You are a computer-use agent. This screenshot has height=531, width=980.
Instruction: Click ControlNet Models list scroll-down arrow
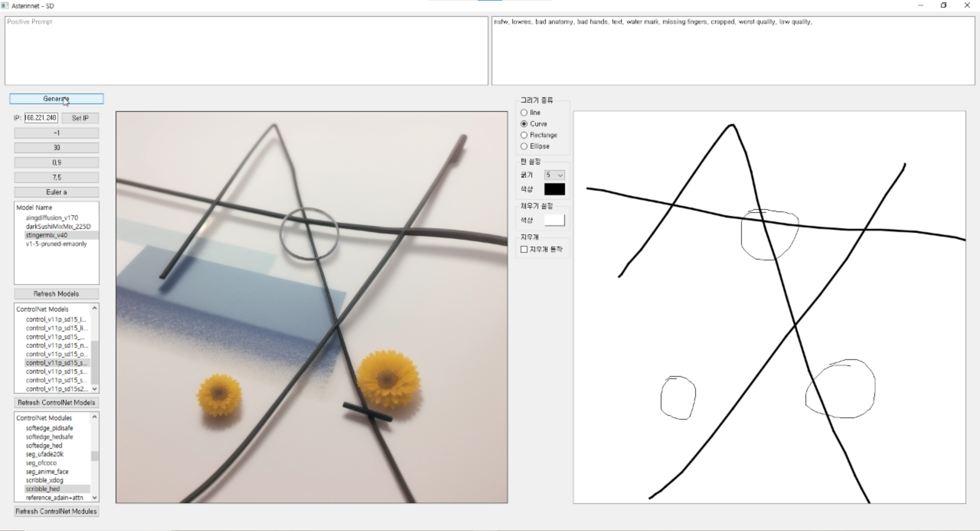pos(94,389)
